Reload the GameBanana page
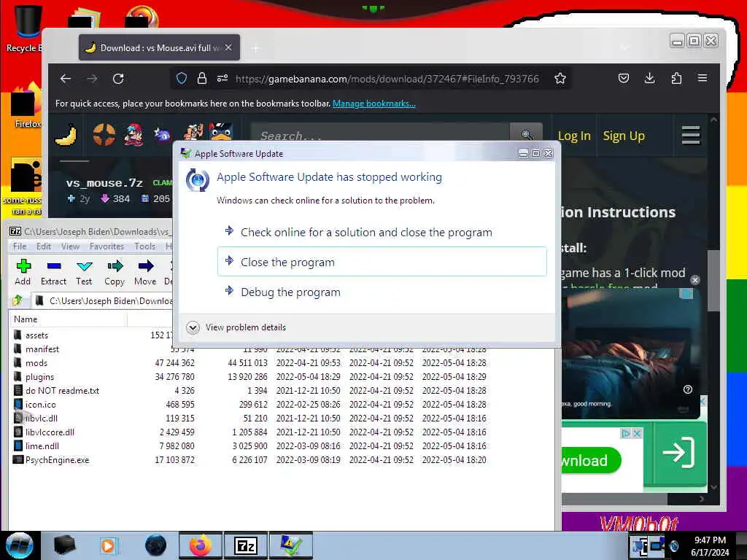Screen dimensions: 747x560 click(118, 79)
